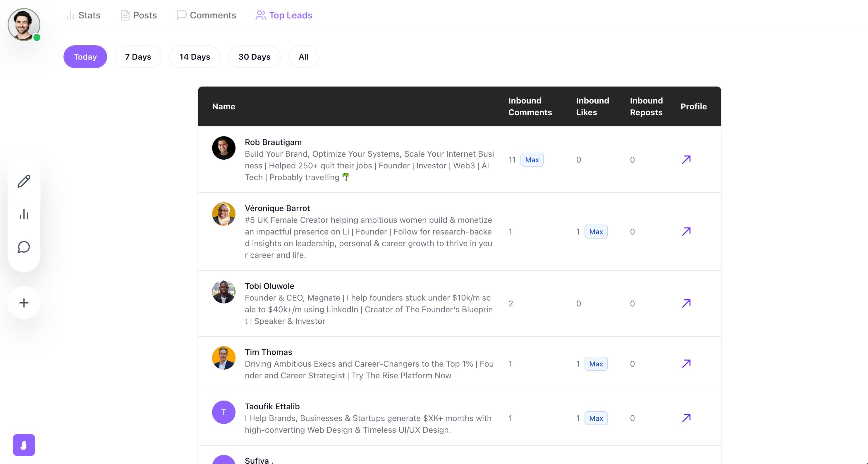The height and width of the screenshot is (464, 868).
Task: Select the analytics bar chart icon in sidebar
Action: coord(24,215)
